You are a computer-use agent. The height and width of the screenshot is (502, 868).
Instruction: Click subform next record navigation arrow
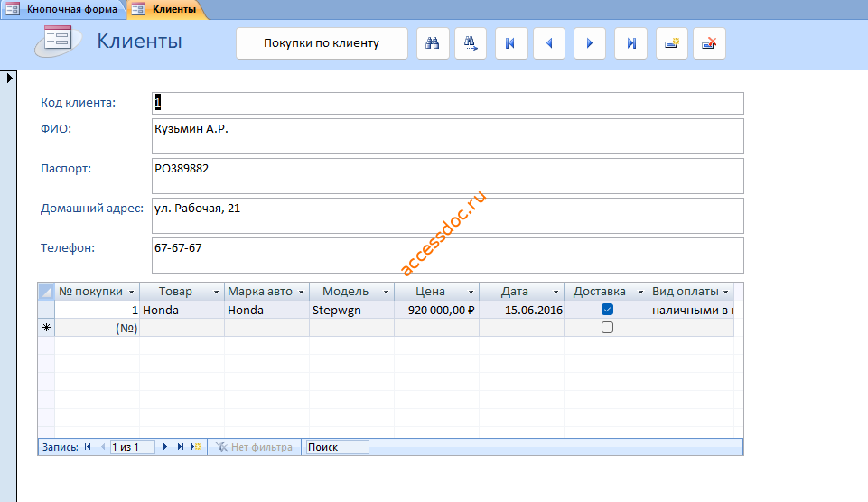pos(165,447)
